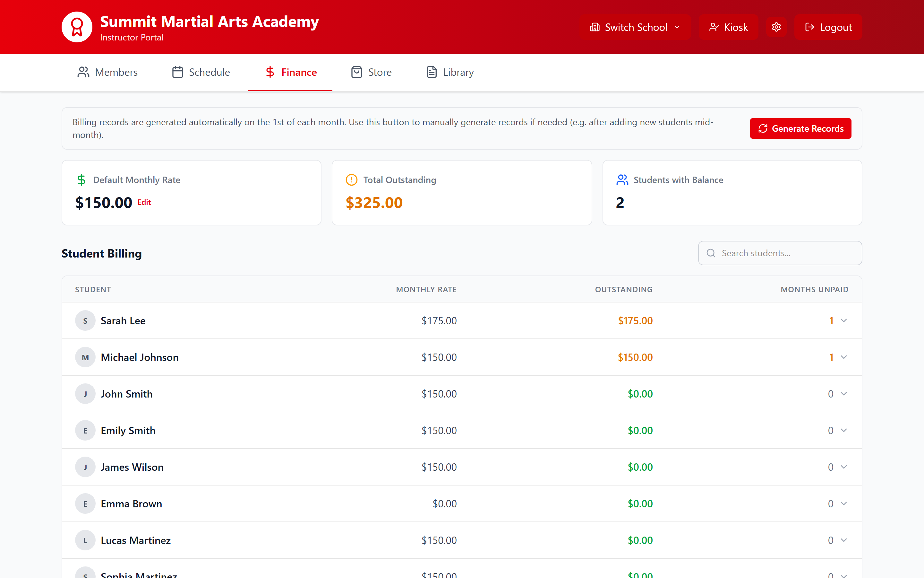Expand Emily Smith's billing row chevron
The width and height of the screenshot is (924, 578).
pos(844,430)
